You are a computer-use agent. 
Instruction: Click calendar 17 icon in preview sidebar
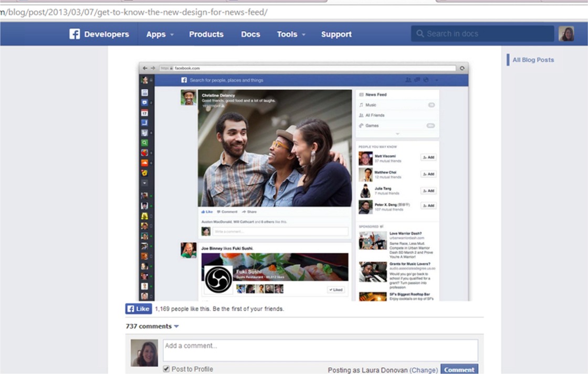pos(144,113)
